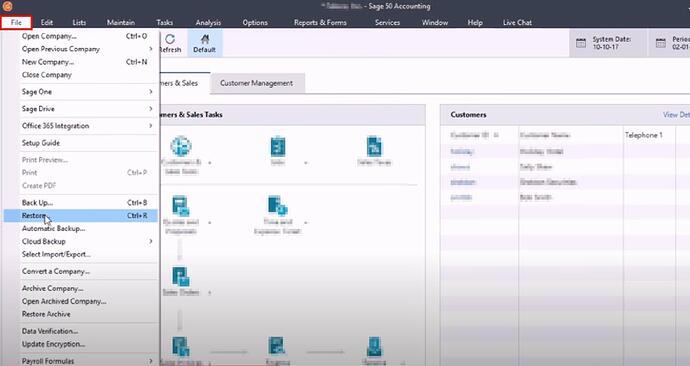This screenshot has height=366, width=690.
Task: Open the Lists menu
Action: (x=79, y=22)
